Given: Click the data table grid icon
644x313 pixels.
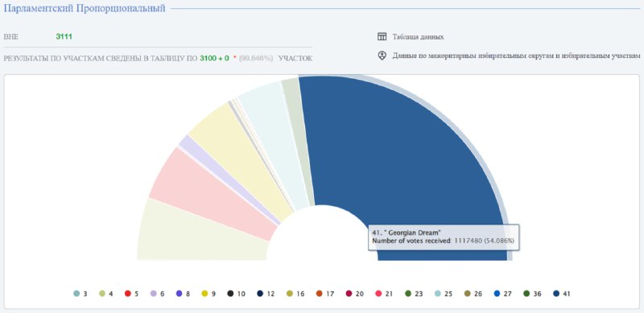Looking at the screenshot, I should pos(382,36).
